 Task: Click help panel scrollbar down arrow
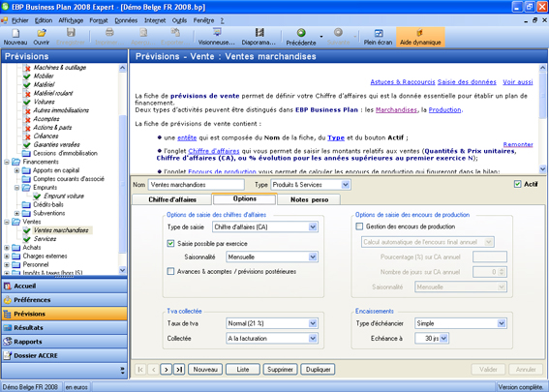542,169
